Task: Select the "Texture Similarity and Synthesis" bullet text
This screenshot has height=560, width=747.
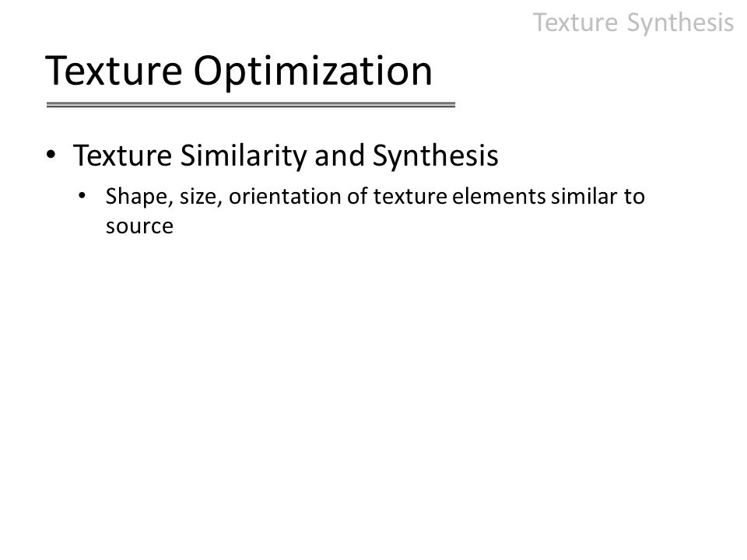Action: click(x=286, y=156)
